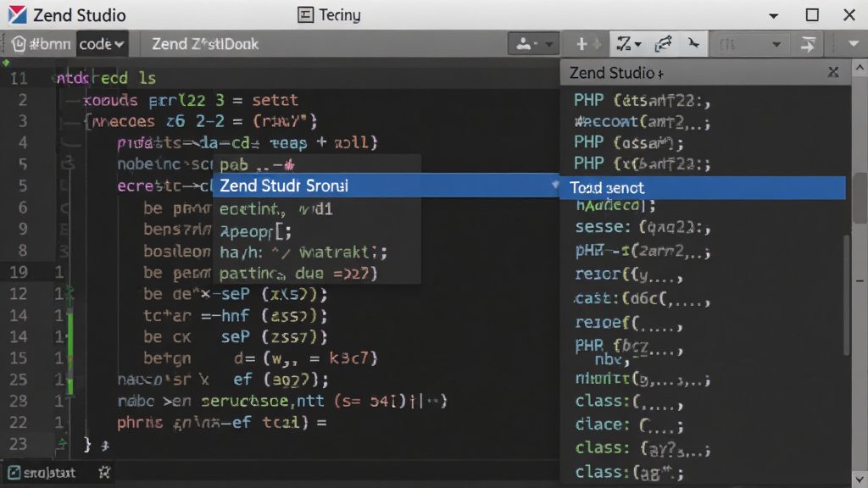Click the scroll down arrow of right panel
Viewport: 868px width, 488px height.
coord(860,479)
